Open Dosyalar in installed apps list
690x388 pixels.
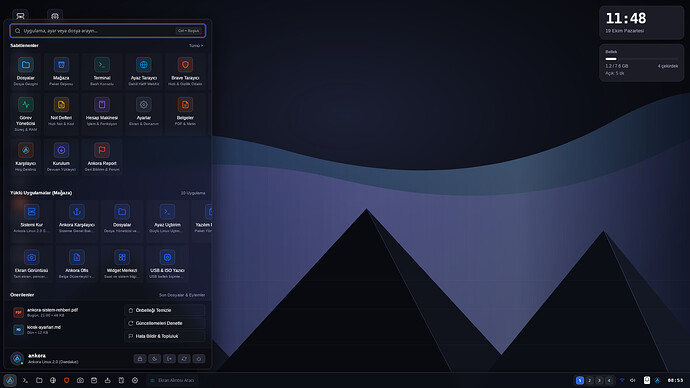pyautogui.click(x=122, y=220)
